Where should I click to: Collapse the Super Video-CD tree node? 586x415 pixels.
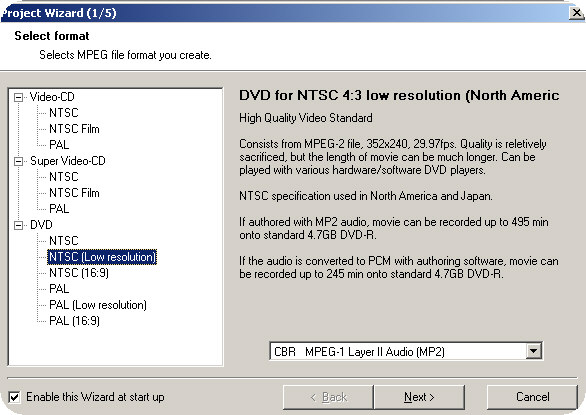[18, 162]
